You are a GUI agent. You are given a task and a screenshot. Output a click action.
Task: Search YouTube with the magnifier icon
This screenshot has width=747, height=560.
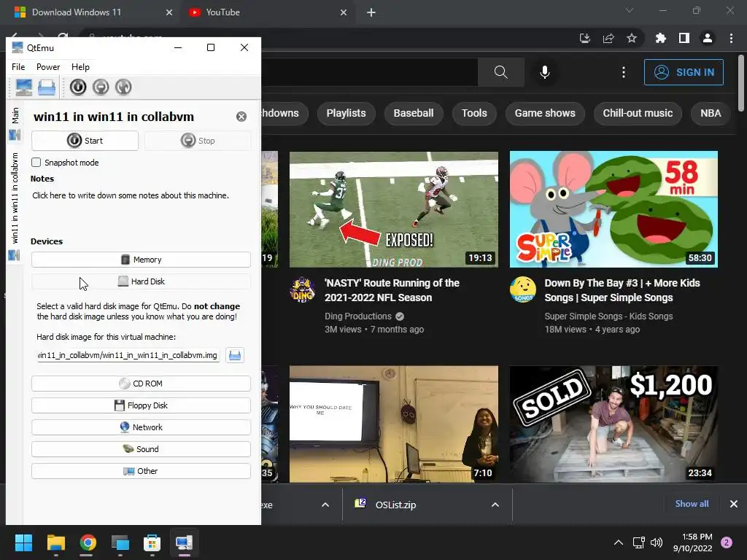click(500, 72)
